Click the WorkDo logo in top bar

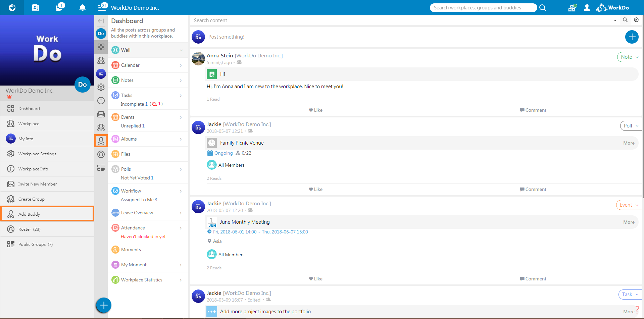pos(613,7)
